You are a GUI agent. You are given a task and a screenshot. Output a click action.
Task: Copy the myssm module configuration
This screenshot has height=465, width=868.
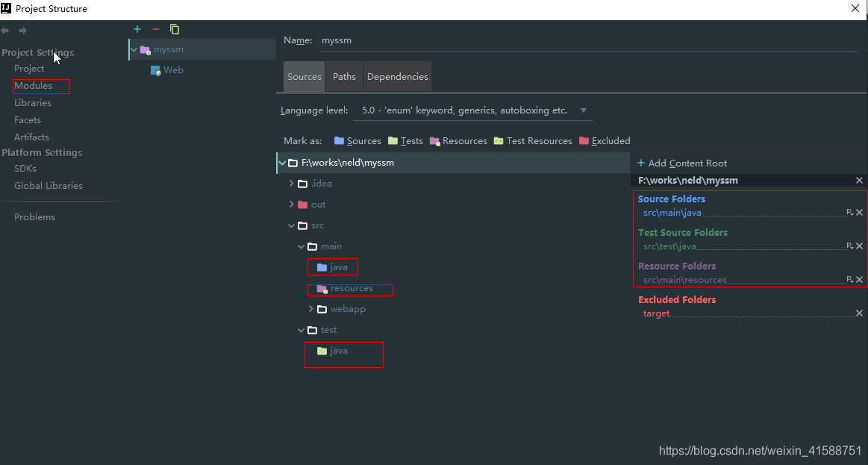(x=174, y=29)
